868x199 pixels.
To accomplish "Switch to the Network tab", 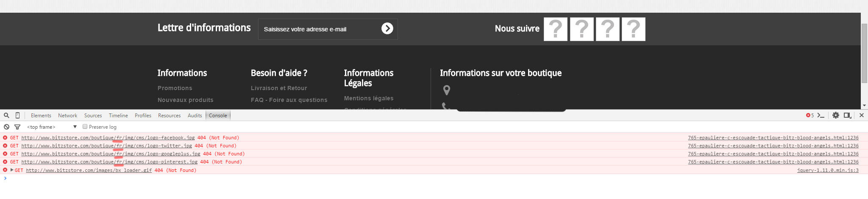I will click(x=67, y=116).
